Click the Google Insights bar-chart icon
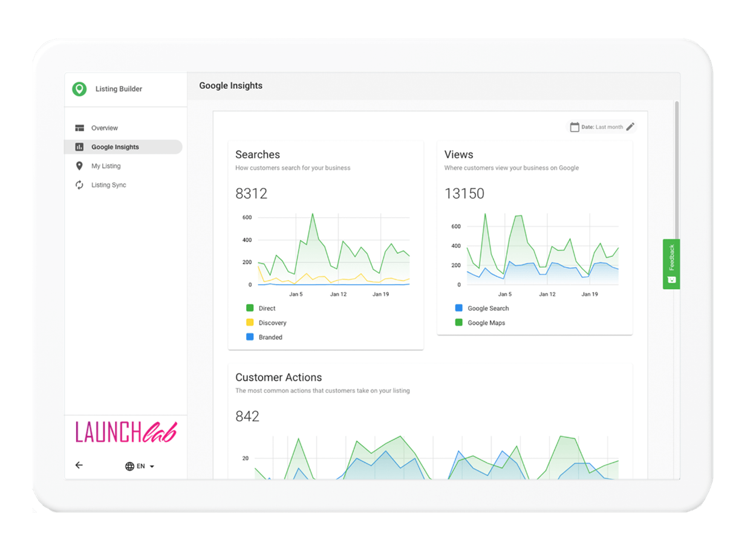Viewport: 756px width, 540px height. 79,146
